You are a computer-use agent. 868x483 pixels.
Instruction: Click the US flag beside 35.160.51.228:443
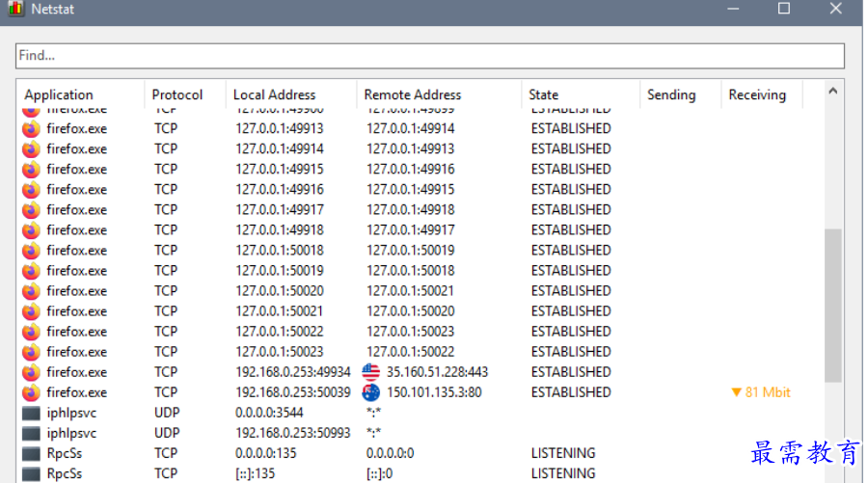371,372
